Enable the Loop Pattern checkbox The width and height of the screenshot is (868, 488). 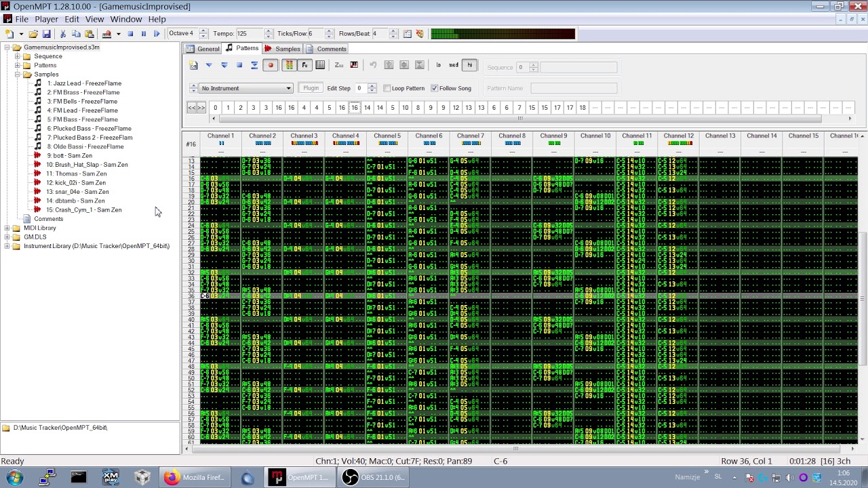(x=387, y=88)
